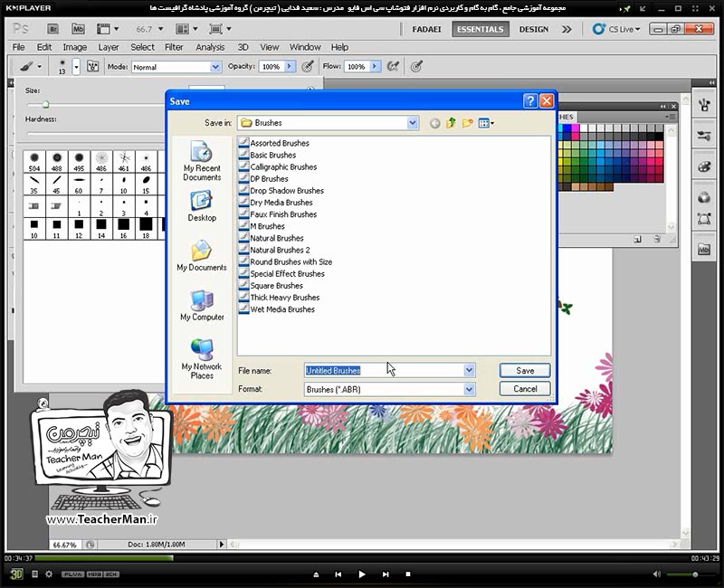Click the Hardness slider track
This screenshot has height=588, width=724.
[95, 134]
